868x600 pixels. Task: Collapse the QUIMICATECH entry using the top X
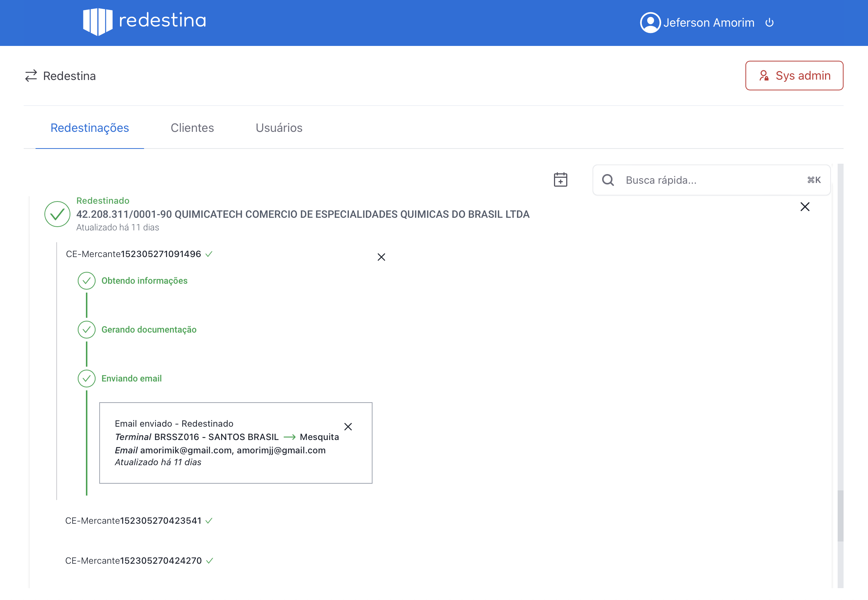(805, 207)
